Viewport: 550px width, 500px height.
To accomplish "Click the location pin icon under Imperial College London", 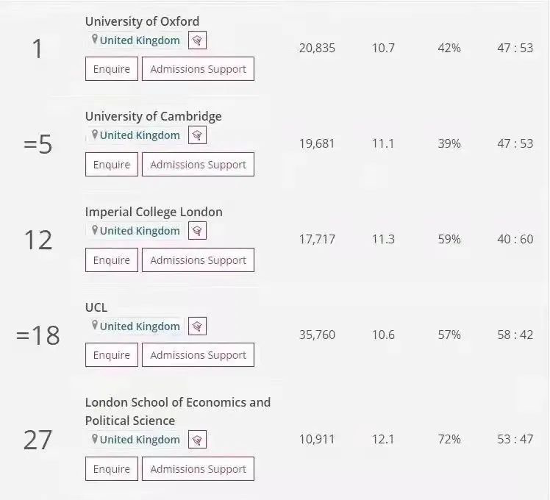I will 94,230.
